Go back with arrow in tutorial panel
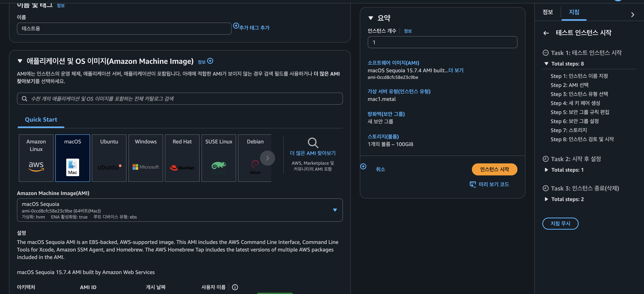The width and height of the screenshot is (644, 294). tap(546, 33)
